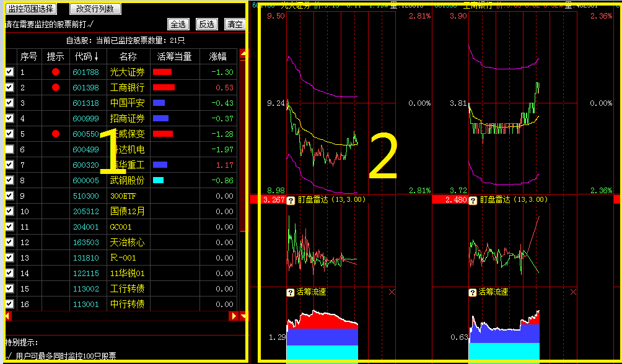The image size is (622, 364).
Task: Open 改变行列数 layout option
Action: click(x=95, y=9)
